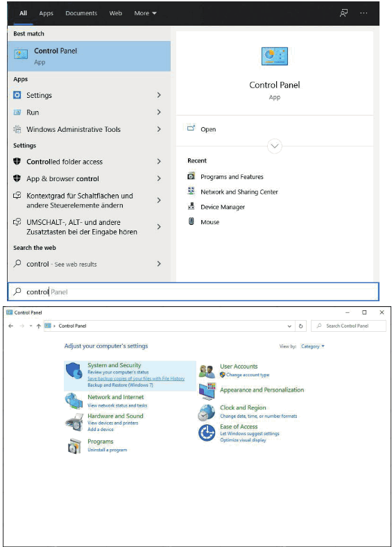The image size is (392, 547).
Task: Open the Hardware and Sound printer icon
Action: click(74, 423)
